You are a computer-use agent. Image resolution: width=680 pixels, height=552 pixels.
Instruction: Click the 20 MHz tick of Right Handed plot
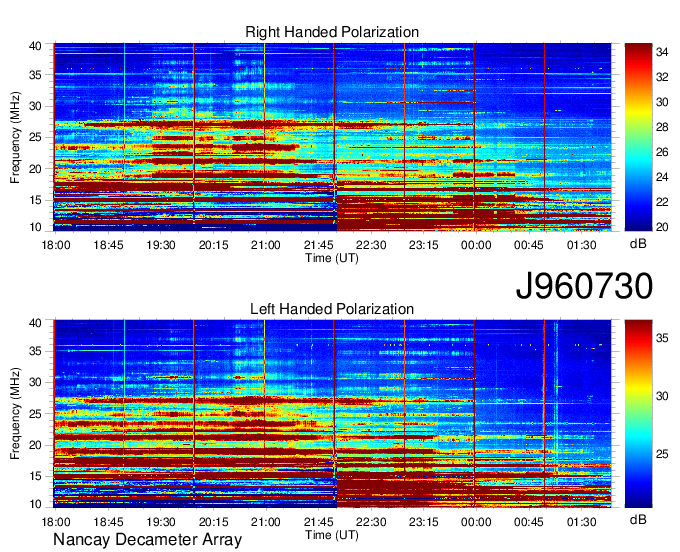pyautogui.click(x=35, y=169)
